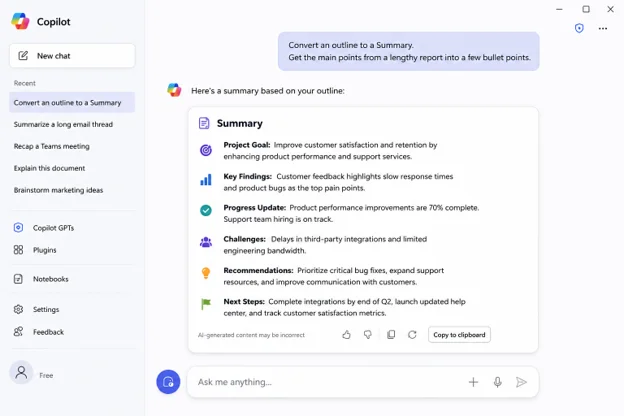Image resolution: width=624 pixels, height=416 pixels.
Task: Click the microphone voice input icon
Action: coord(497,382)
